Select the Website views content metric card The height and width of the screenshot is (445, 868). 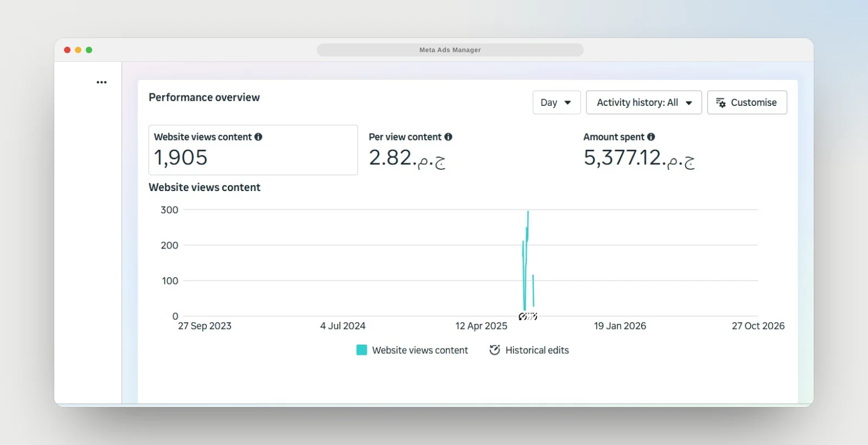253,150
